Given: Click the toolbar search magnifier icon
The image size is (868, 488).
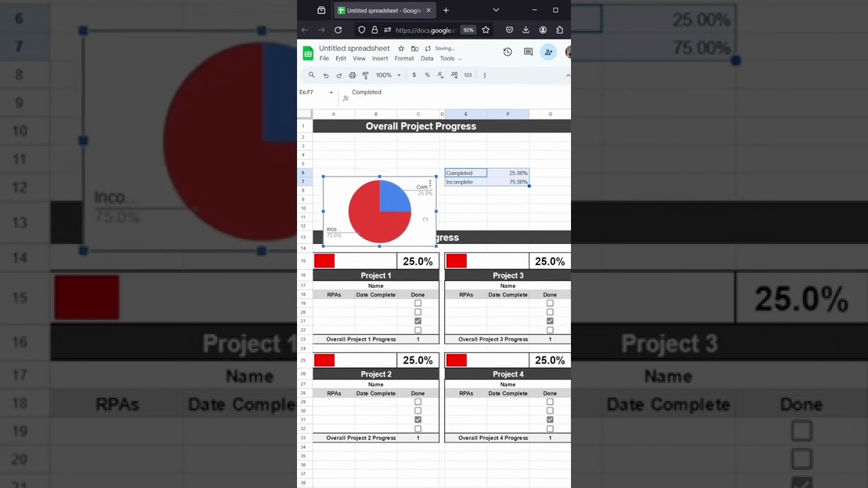Looking at the screenshot, I should pos(311,75).
